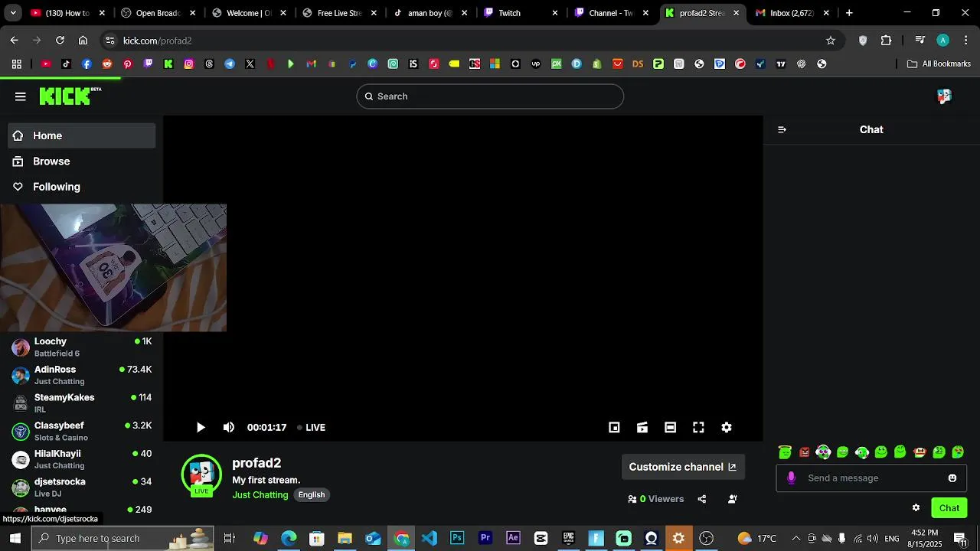Toggle mini player mode icon

(x=614, y=428)
